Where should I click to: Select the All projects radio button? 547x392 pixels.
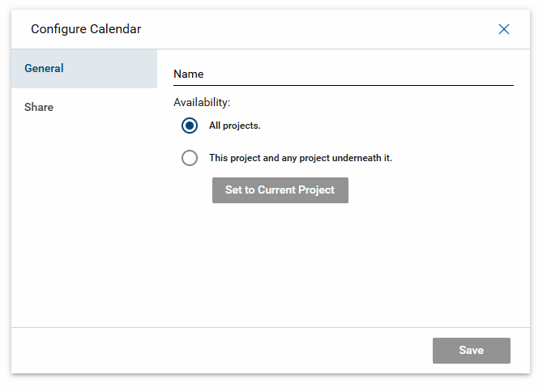(x=190, y=126)
